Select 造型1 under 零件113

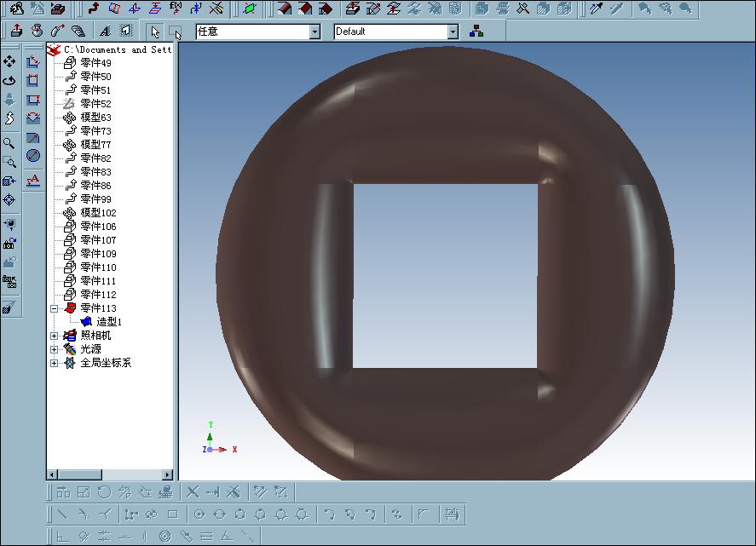pyautogui.click(x=109, y=322)
